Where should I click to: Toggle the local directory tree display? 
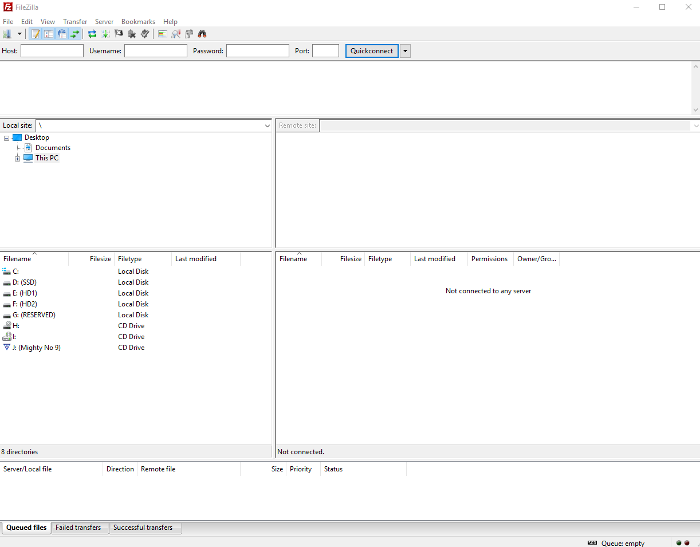[x=49, y=34]
